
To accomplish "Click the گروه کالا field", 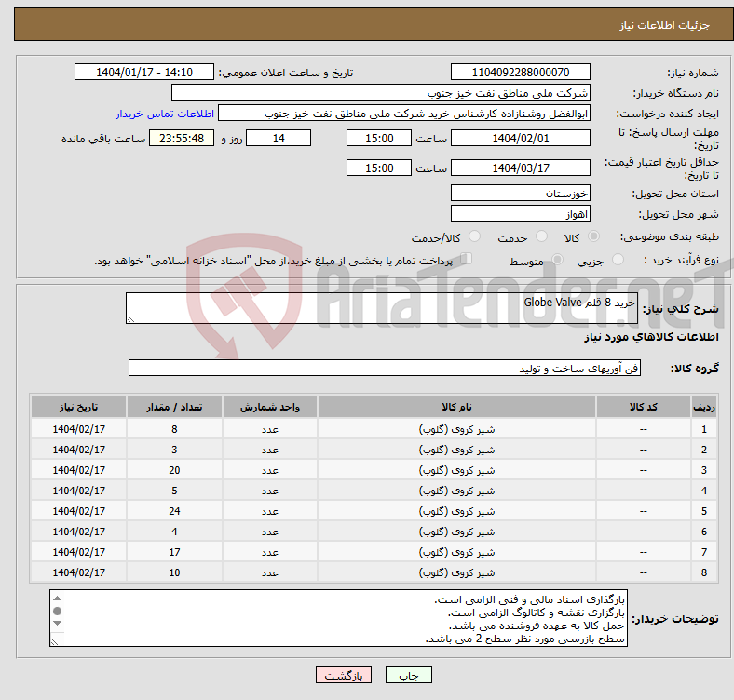I will point(384,369).
